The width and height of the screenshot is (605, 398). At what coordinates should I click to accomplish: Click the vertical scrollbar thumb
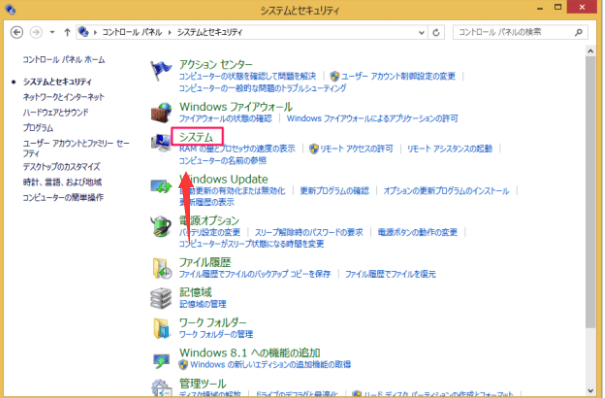(x=590, y=192)
